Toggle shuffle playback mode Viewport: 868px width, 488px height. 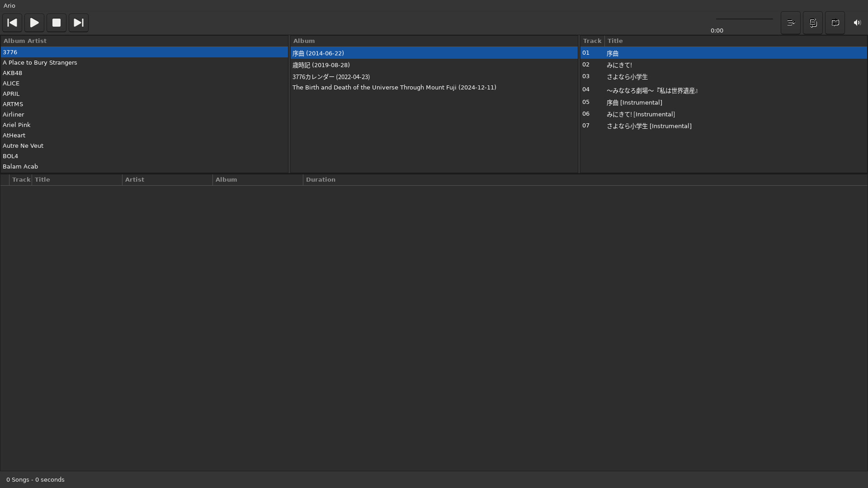[x=813, y=23]
